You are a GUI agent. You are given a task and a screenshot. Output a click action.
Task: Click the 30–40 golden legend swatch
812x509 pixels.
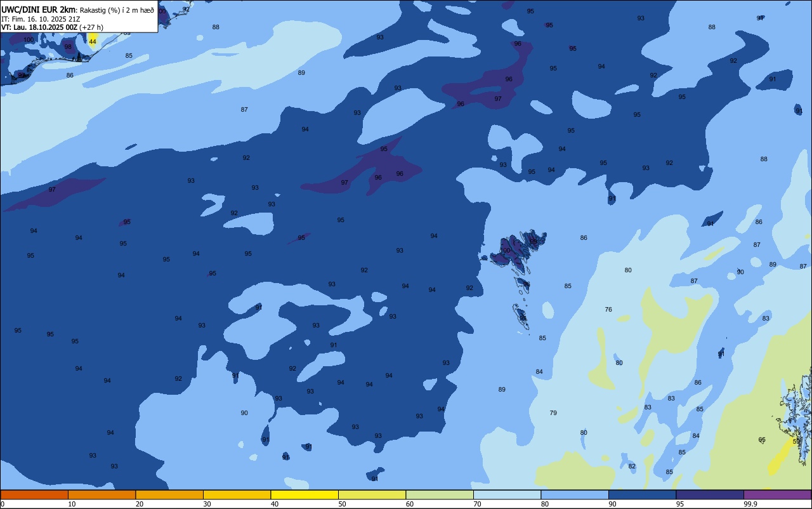[237, 494]
